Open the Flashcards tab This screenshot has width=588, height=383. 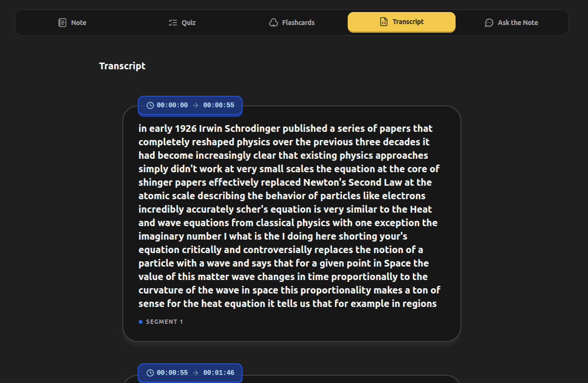pos(292,23)
